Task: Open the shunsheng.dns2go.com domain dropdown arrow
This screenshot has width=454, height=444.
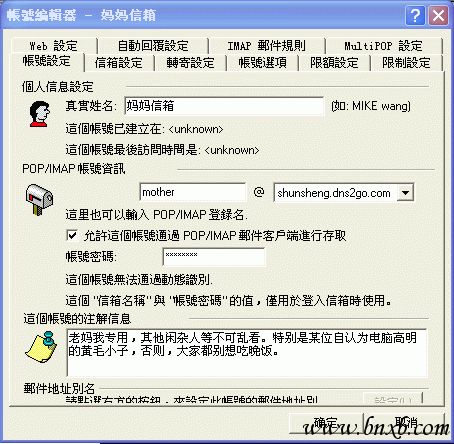Action: tap(405, 193)
